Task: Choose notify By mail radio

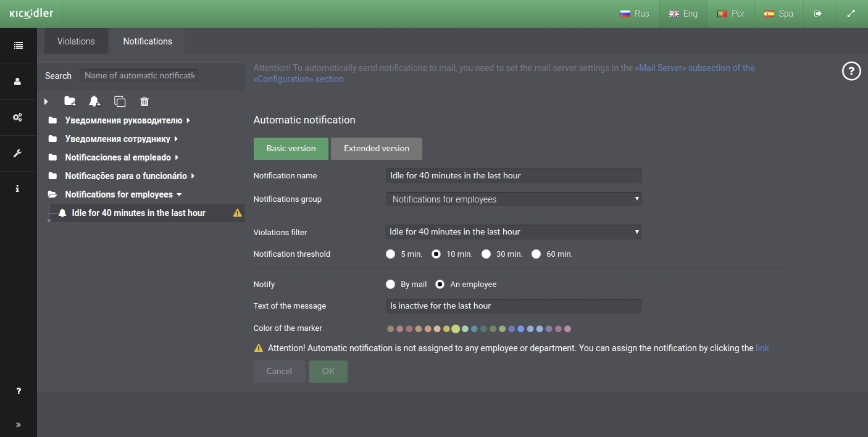Action: pyautogui.click(x=390, y=285)
